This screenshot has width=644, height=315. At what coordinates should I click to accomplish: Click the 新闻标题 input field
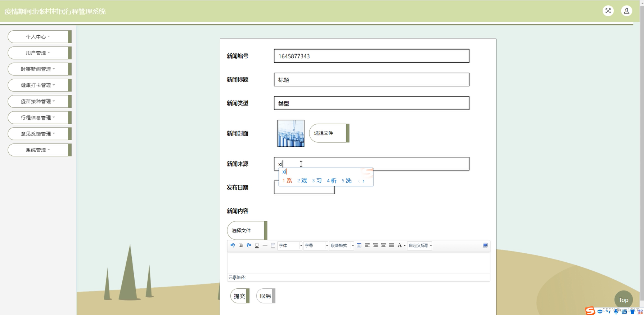371,80
